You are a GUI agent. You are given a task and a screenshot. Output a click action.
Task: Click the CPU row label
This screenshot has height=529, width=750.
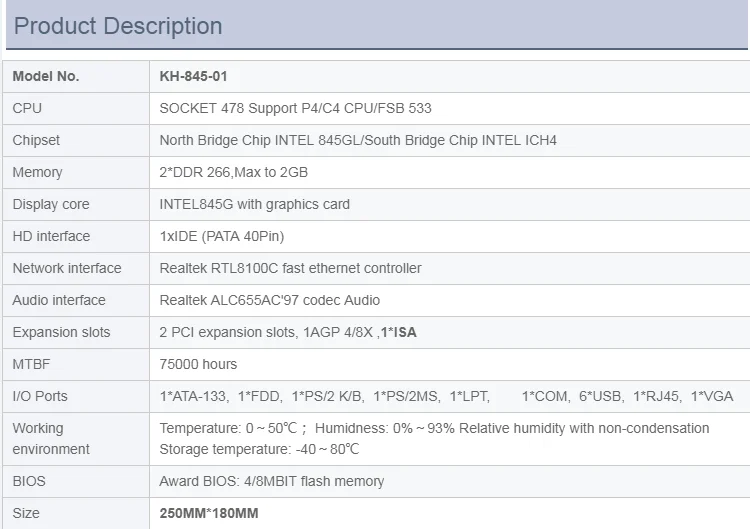pyautogui.click(x=27, y=108)
